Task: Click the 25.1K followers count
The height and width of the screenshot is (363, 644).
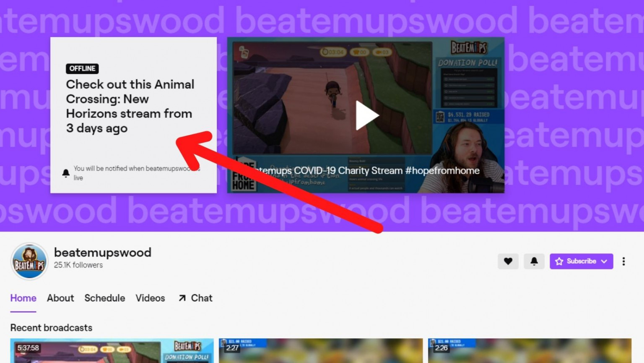Action: [x=78, y=265]
